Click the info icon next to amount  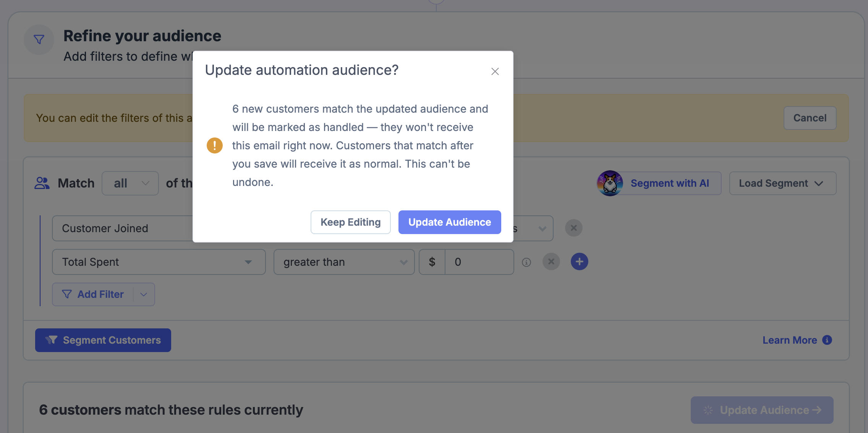coord(526,262)
